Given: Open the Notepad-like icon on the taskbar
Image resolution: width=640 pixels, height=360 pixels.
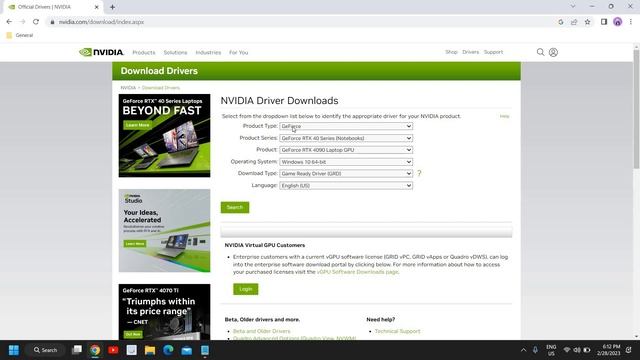Looking at the screenshot, I should pos(131,350).
